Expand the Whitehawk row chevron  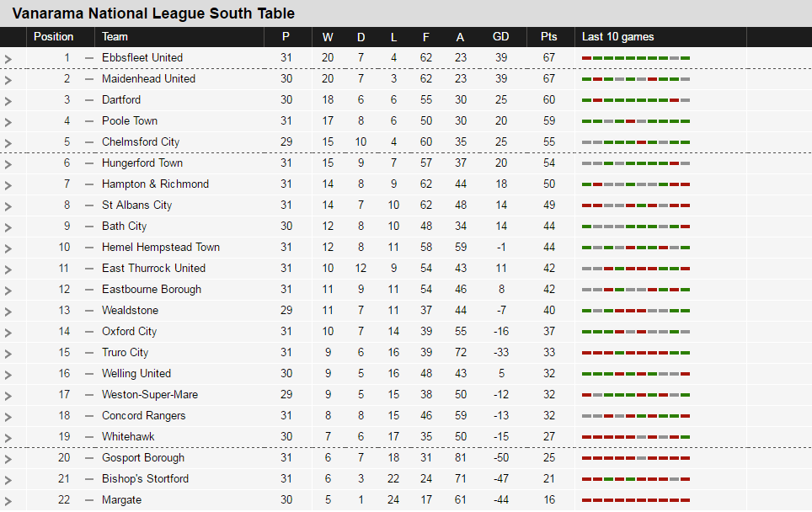(7, 436)
